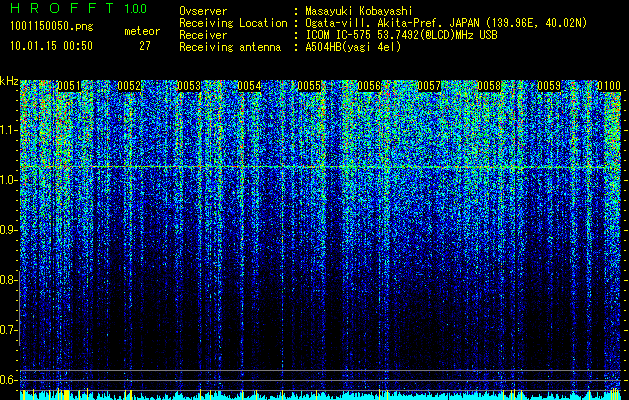This screenshot has width=629, height=400.
Task: Click the 0.6 frequency axis label
Action: 9,380
